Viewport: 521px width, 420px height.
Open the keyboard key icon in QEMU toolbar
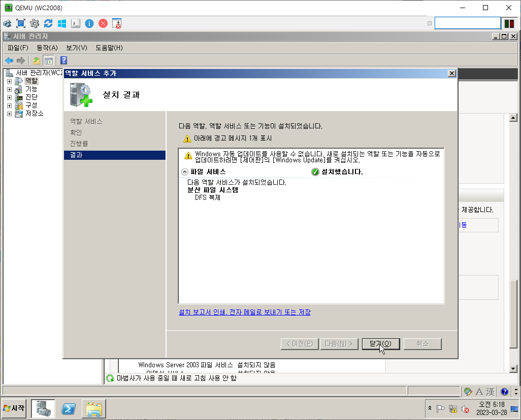tap(76, 23)
